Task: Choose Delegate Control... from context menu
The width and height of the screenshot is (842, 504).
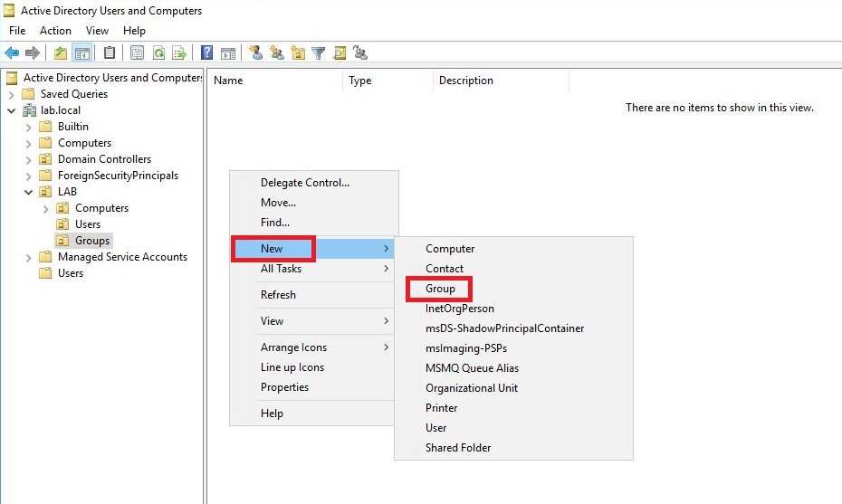Action: (x=312, y=183)
